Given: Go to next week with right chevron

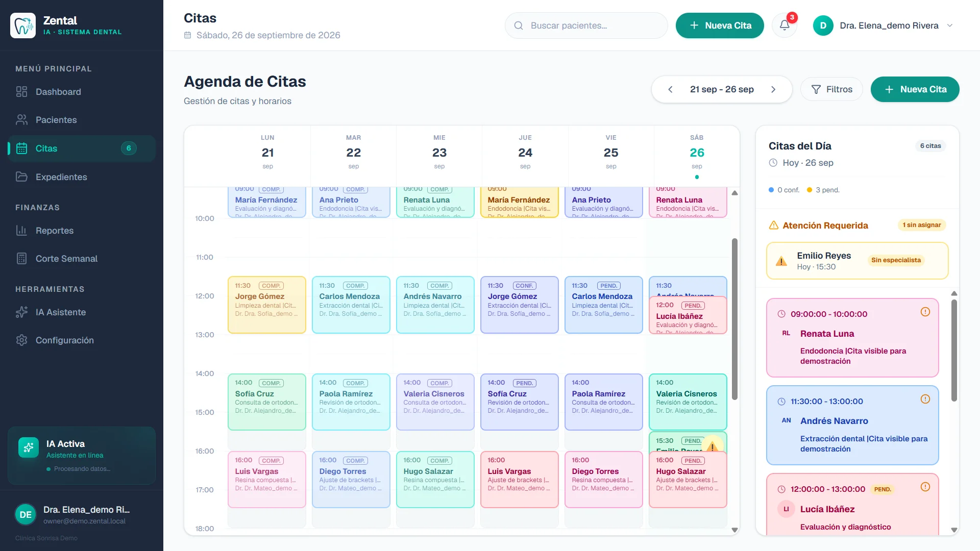Looking at the screenshot, I should [x=773, y=89].
